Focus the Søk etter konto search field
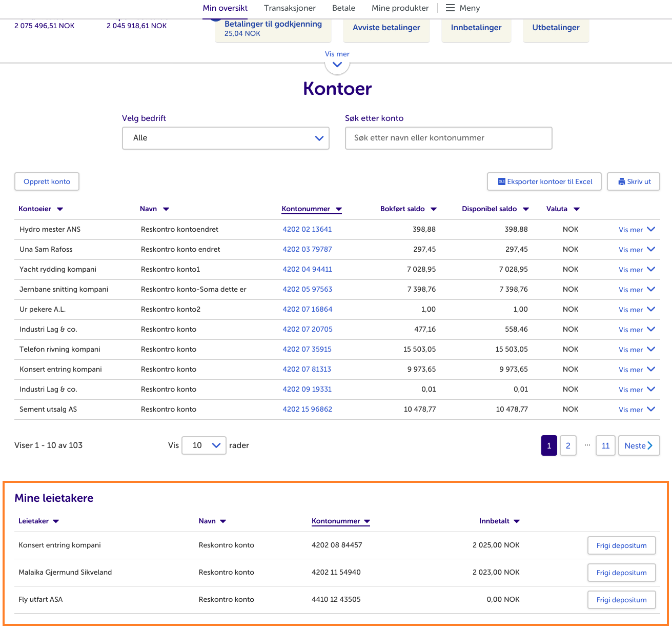672x630 pixels. tap(449, 138)
